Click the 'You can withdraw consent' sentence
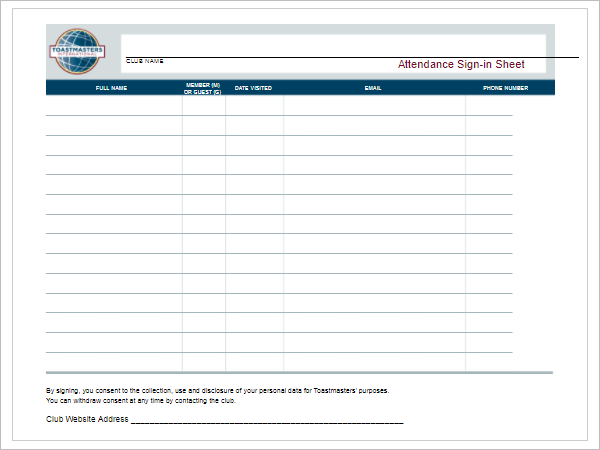The image size is (600, 450). 141,401
